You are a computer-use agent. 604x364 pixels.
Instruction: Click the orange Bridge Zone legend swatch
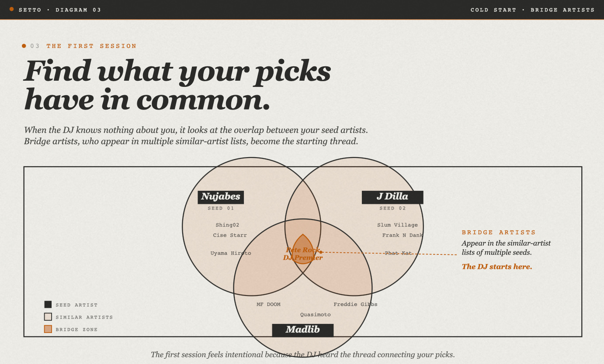48,329
